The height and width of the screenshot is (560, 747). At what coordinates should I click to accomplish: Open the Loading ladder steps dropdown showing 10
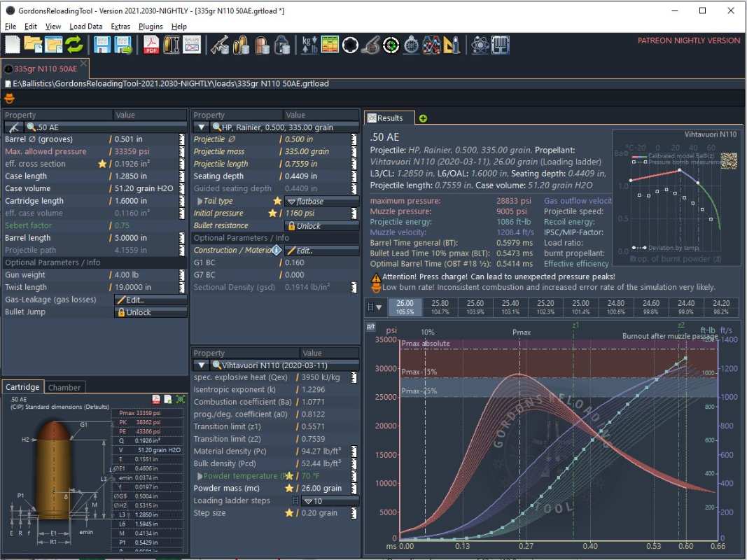pos(331,501)
